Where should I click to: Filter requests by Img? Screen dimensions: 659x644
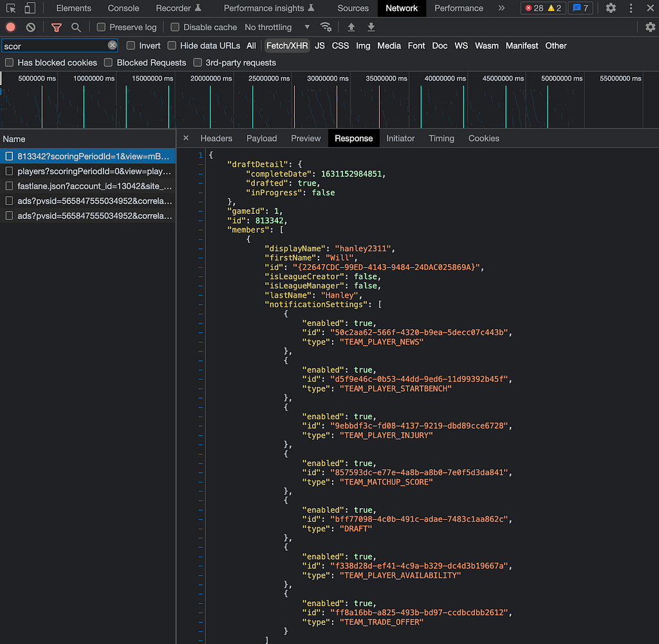(x=363, y=46)
